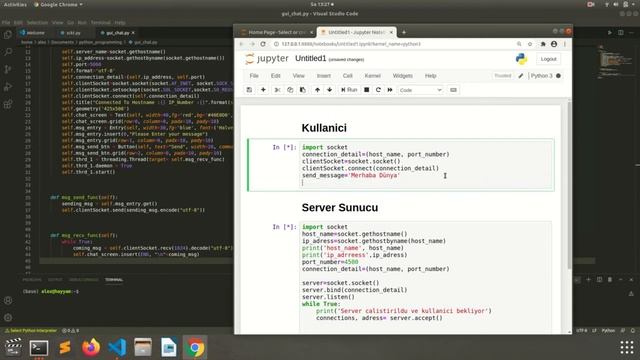This screenshot has height=360, width=640.
Task: Open Show Applications grid icon
Action: click(627, 347)
